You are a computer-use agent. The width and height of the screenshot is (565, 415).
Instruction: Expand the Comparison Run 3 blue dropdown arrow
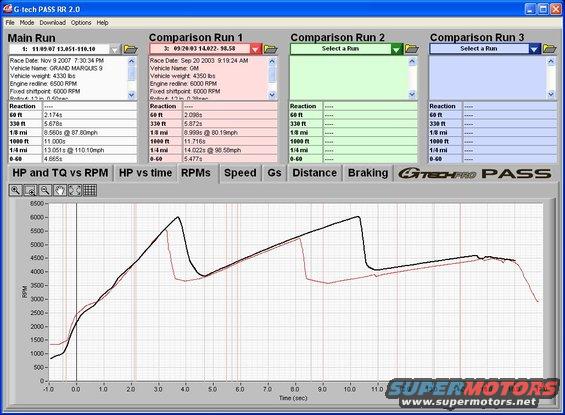point(535,49)
